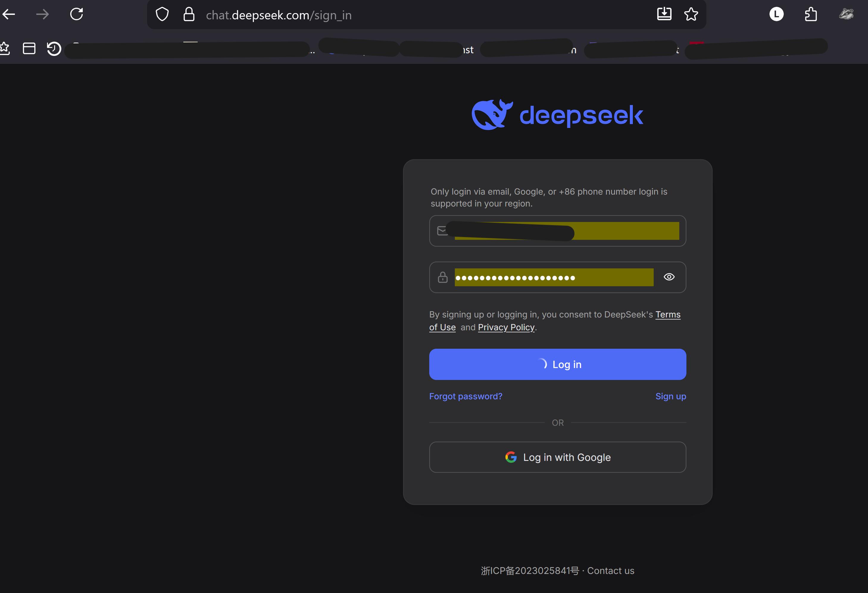Click the email envelope icon

(x=442, y=231)
